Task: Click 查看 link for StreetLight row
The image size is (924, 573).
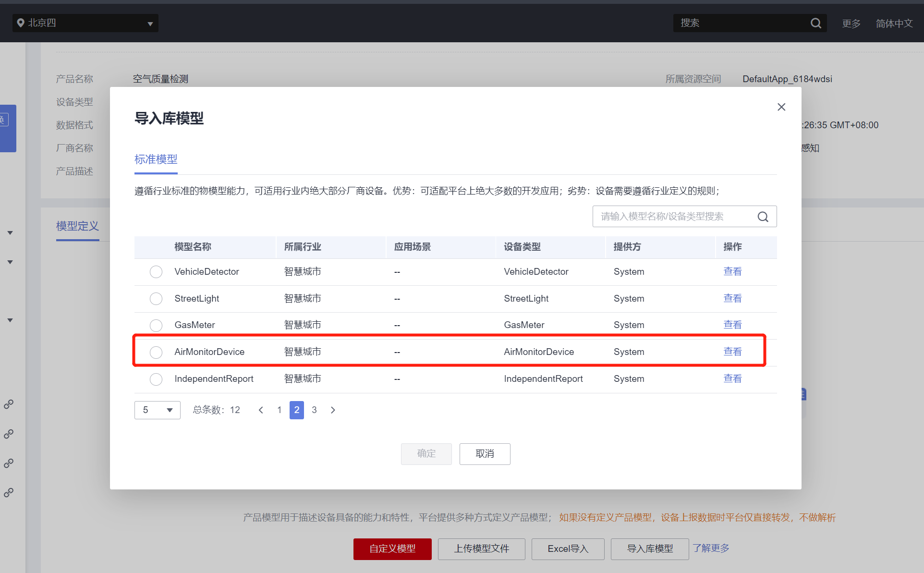Action: [x=732, y=298]
